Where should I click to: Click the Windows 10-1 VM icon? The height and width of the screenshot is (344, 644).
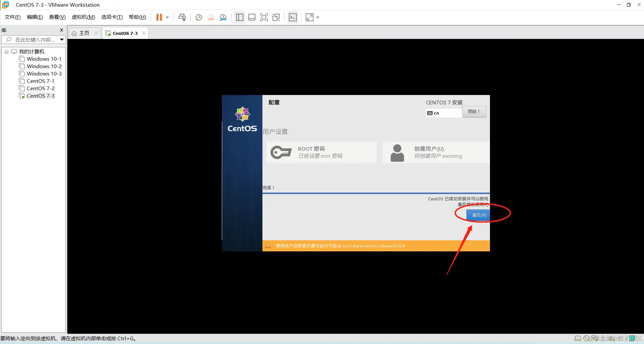[x=22, y=59]
